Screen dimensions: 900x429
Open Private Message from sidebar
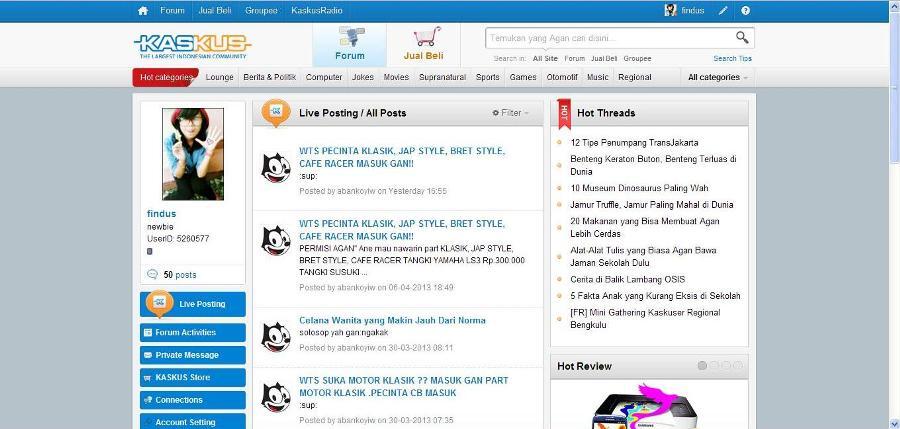(193, 355)
